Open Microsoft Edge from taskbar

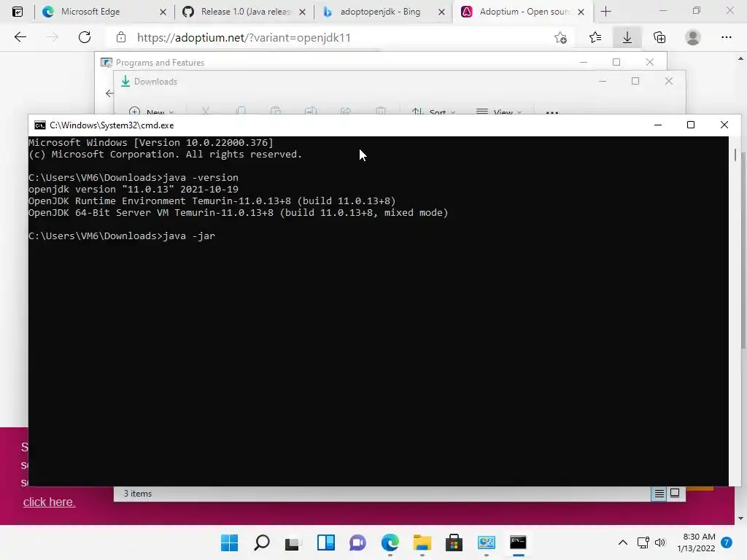[390, 542]
